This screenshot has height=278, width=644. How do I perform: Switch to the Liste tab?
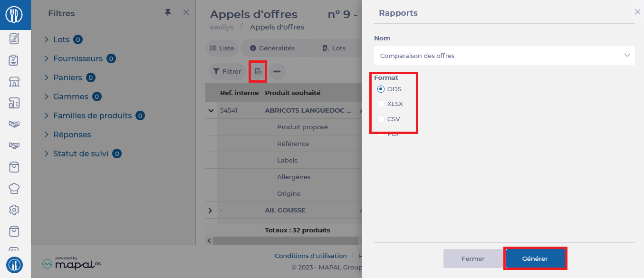click(x=222, y=48)
